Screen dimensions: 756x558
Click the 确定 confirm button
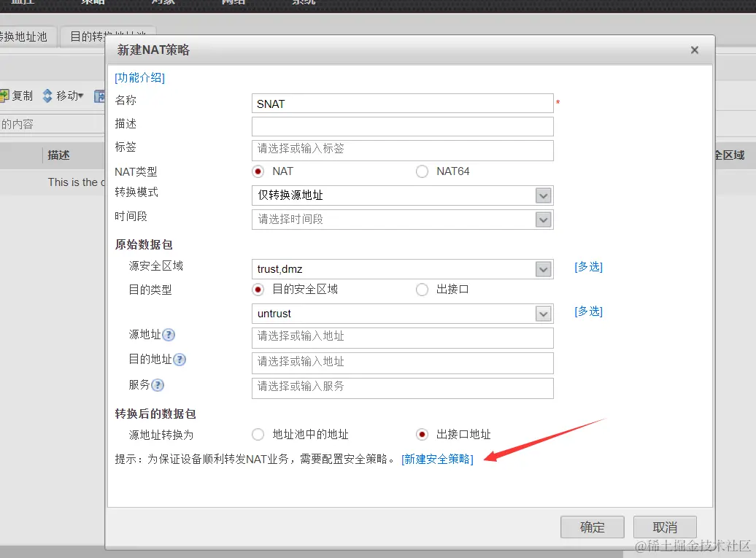592,527
